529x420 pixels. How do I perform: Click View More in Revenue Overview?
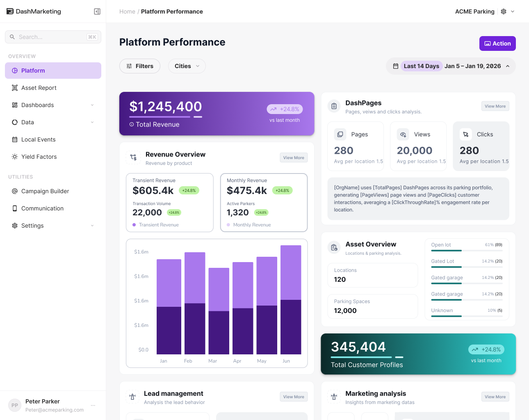[294, 157]
